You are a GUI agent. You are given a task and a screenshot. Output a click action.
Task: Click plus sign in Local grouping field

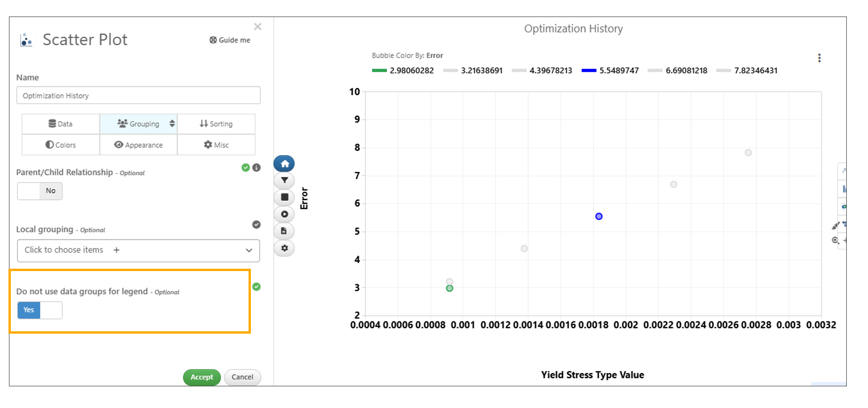coord(117,250)
